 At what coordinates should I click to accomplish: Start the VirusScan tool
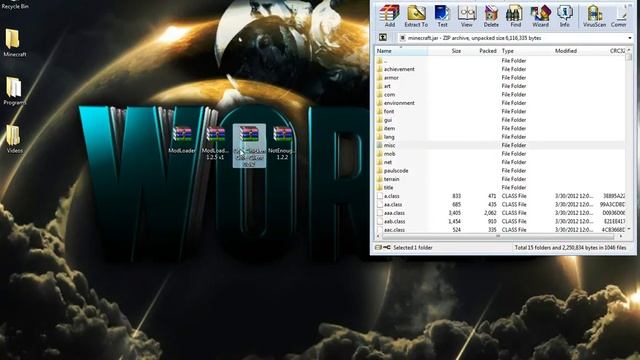point(594,16)
